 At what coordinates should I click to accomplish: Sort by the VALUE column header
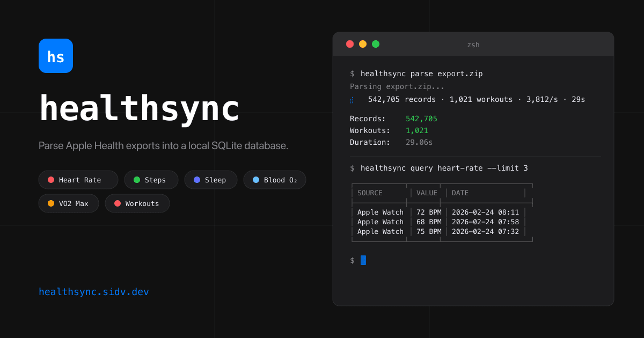pos(427,193)
